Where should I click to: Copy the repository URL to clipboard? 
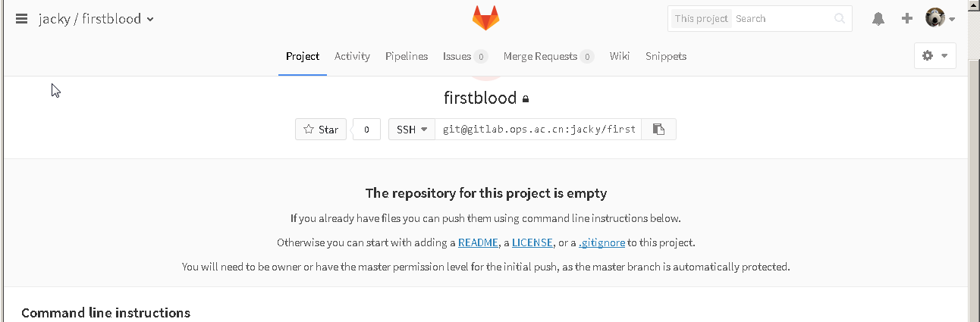(658, 130)
